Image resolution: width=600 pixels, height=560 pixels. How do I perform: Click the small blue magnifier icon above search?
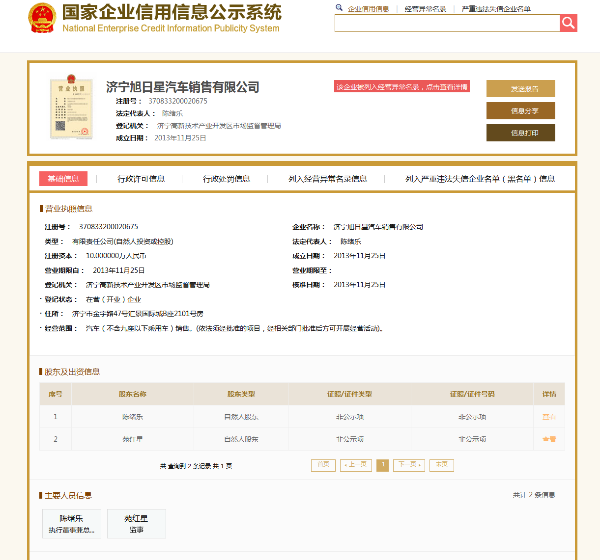[x=339, y=7]
